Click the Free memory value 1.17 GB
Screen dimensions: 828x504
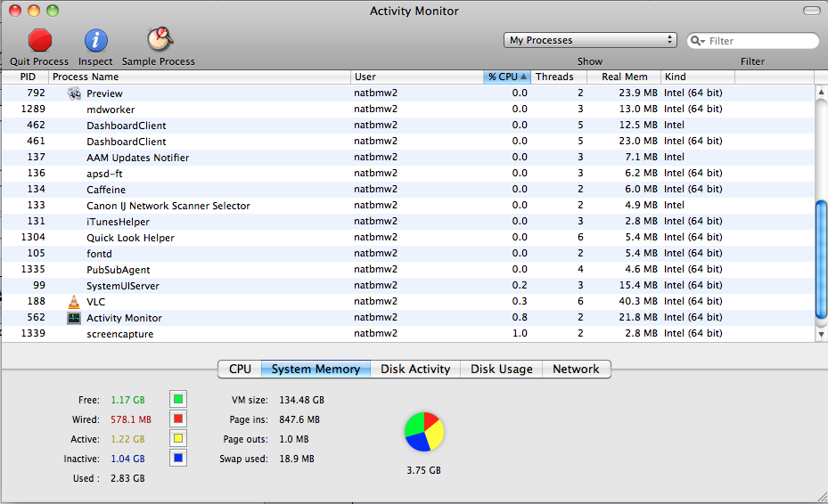127,400
